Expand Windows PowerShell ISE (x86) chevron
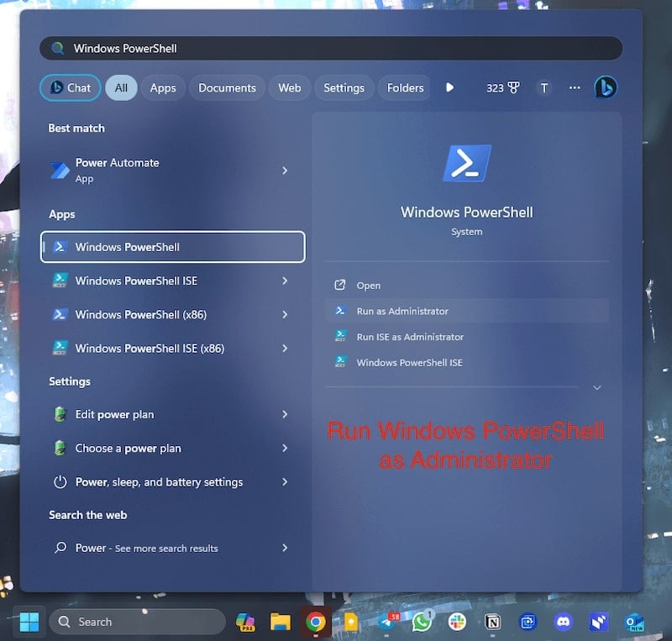Viewport: 672px width, 641px height. coord(285,348)
